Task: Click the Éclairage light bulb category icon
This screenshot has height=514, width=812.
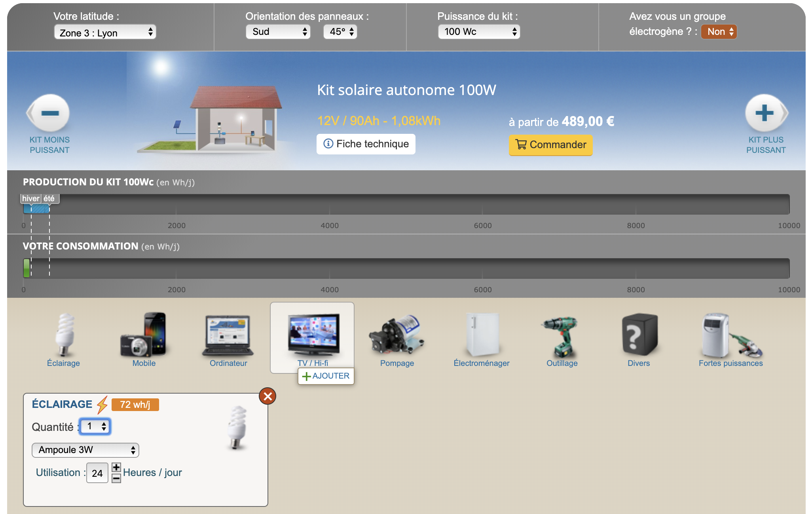Action: [x=64, y=336]
